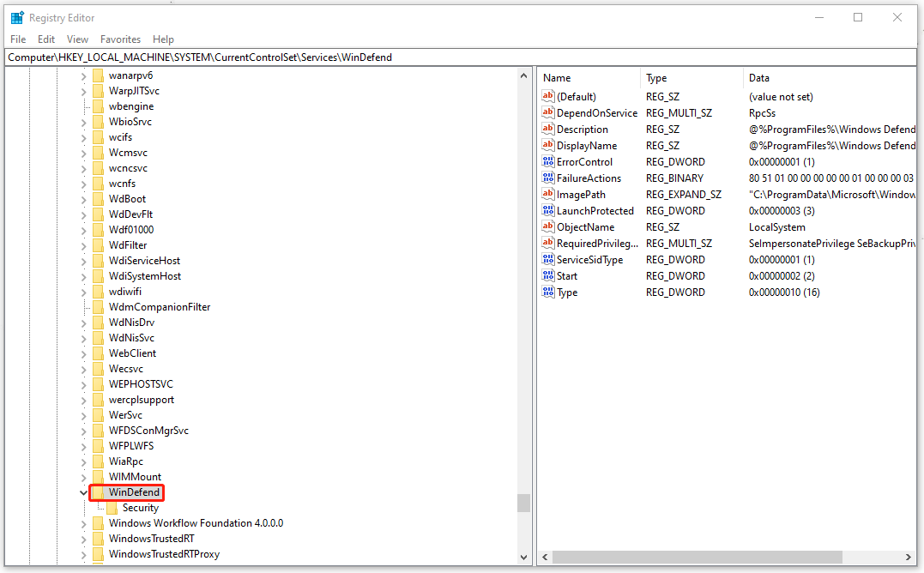924x573 pixels.
Task: Click the registry path address bar
Action: tap(461, 57)
